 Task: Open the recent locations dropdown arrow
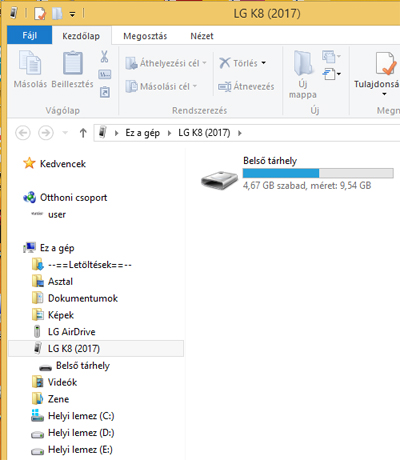click(x=65, y=133)
